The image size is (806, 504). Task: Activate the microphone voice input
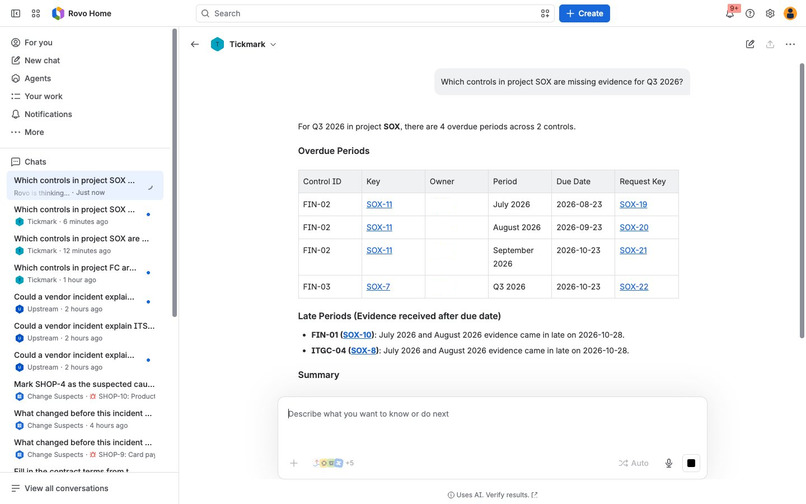(x=668, y=463)
